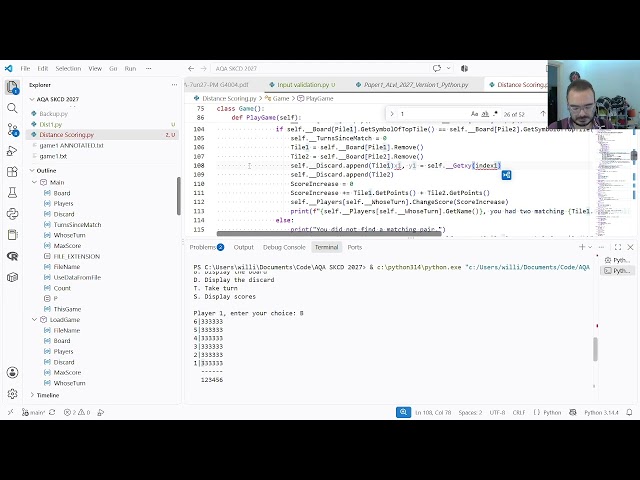Expand the replace toggle in find widget
Image resolution: width=640 pixels, height=480 pixels.
point(392,114)
